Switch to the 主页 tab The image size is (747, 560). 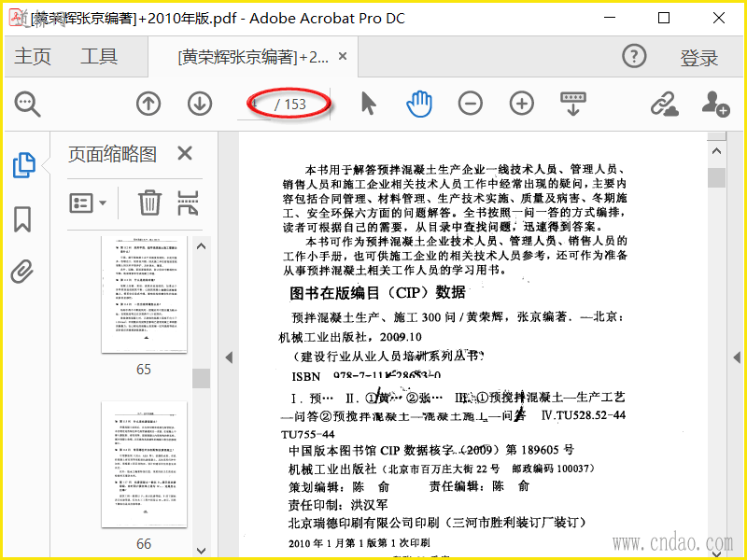point(33,57)
